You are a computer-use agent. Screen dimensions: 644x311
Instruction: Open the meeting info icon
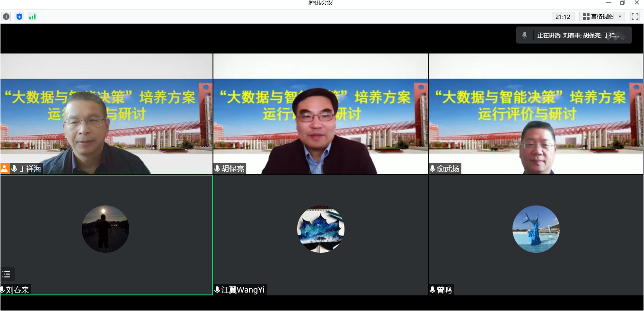[x=6, y=17]
